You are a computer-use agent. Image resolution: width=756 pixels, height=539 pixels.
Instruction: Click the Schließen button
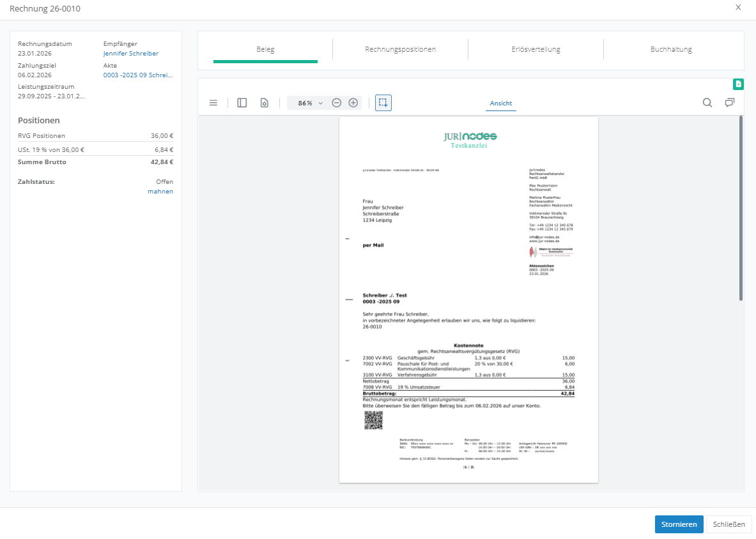point(729,524)
